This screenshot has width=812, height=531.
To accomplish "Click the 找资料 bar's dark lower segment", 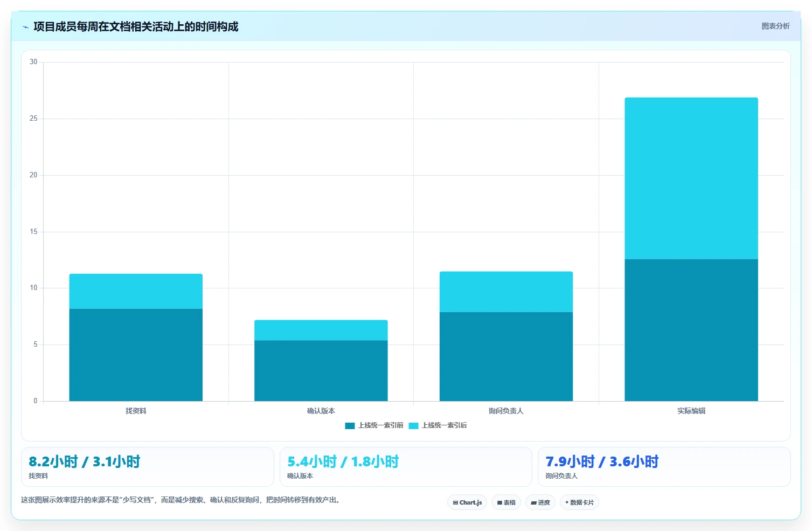I will [x=136, y=355].
